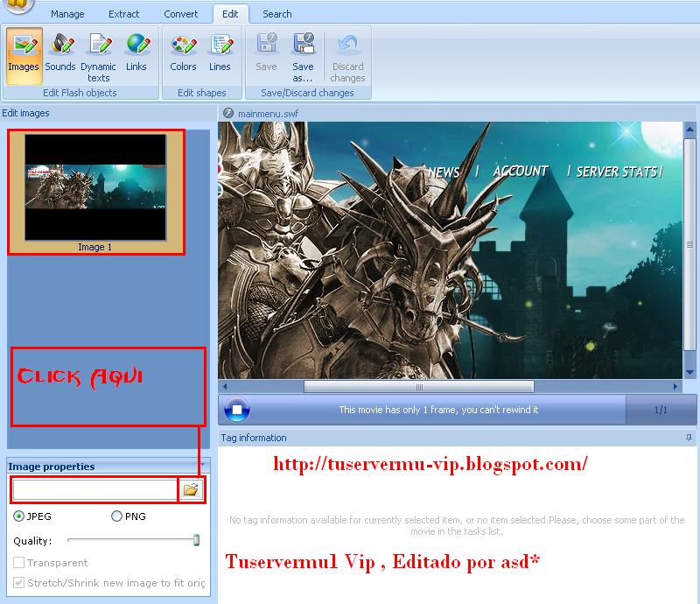Click the preview scroll up arrow
The height and width of the screenshot is (604, 700).
(689, 130)
